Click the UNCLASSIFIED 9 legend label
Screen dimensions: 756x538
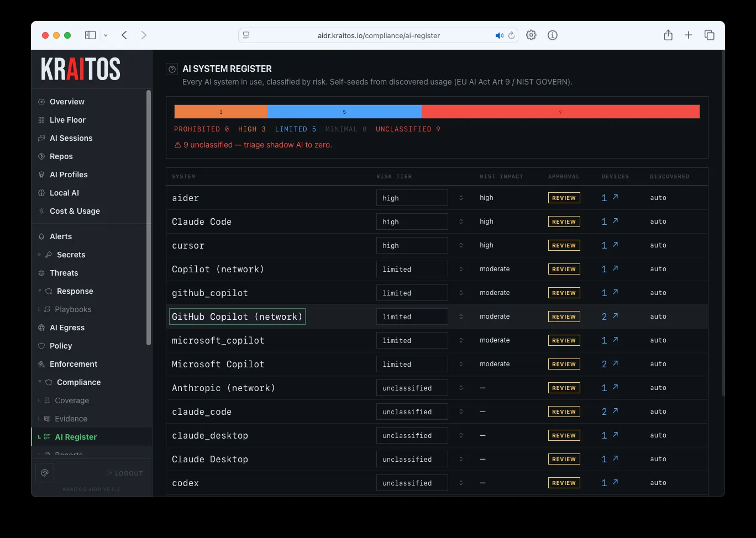[x=408, y=129]
